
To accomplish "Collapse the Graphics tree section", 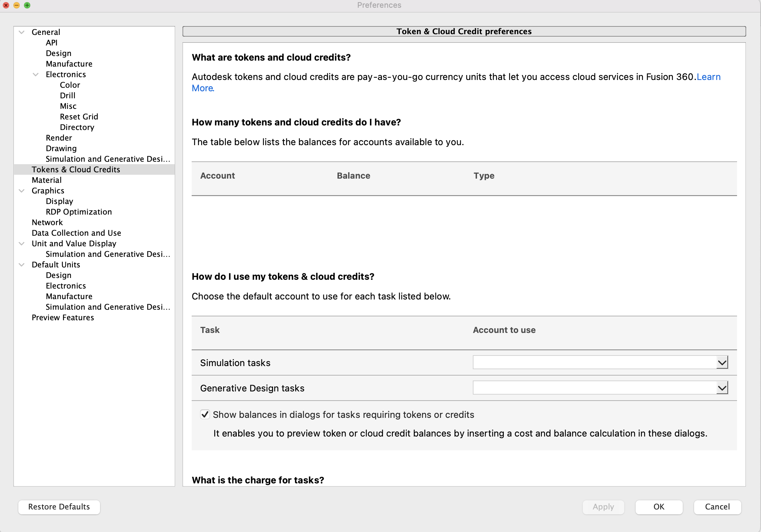I will pyautogui.click(x=21, y=191).
